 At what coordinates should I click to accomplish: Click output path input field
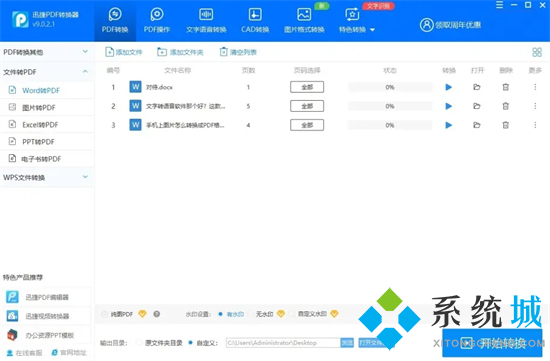click(x=283, y=343)
